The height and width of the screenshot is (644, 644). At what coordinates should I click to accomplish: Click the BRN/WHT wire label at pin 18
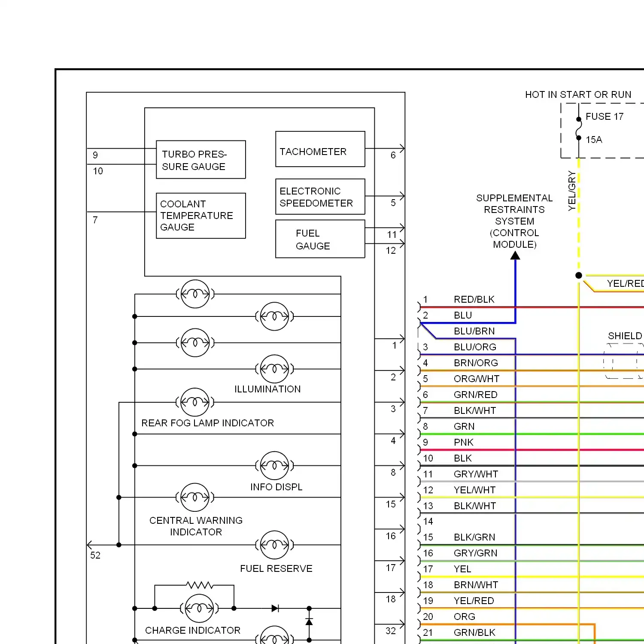pyautogui.click(x=476, y=585)
